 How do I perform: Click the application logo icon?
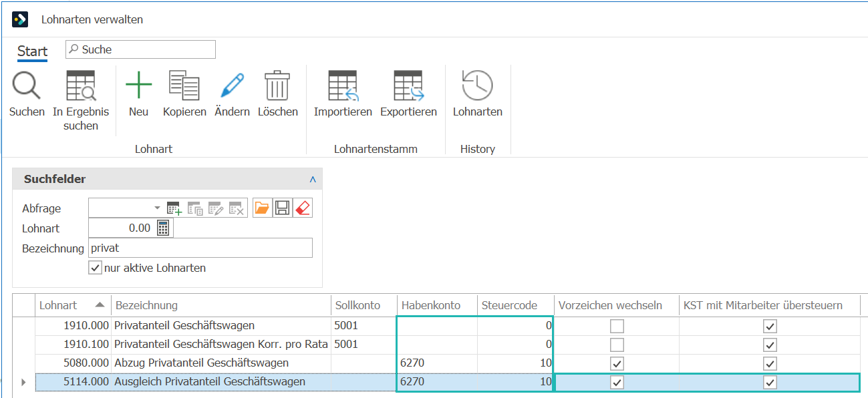(x=20, y=19)
